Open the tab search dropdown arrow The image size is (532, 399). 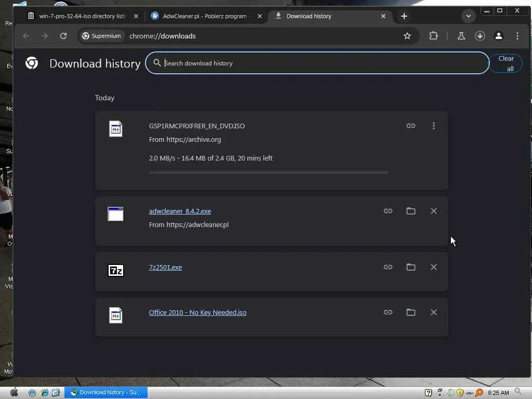[x=468, y=16]
